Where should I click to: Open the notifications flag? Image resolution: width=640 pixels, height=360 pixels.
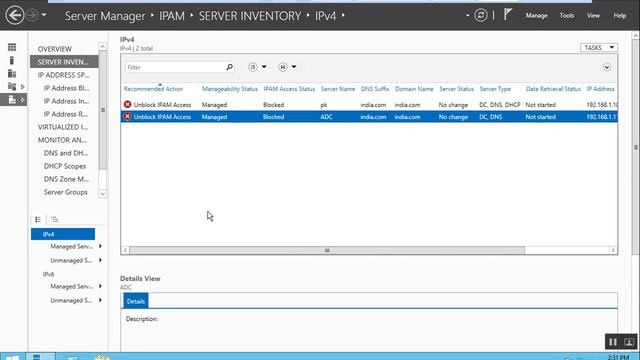(x=507, y=15)
